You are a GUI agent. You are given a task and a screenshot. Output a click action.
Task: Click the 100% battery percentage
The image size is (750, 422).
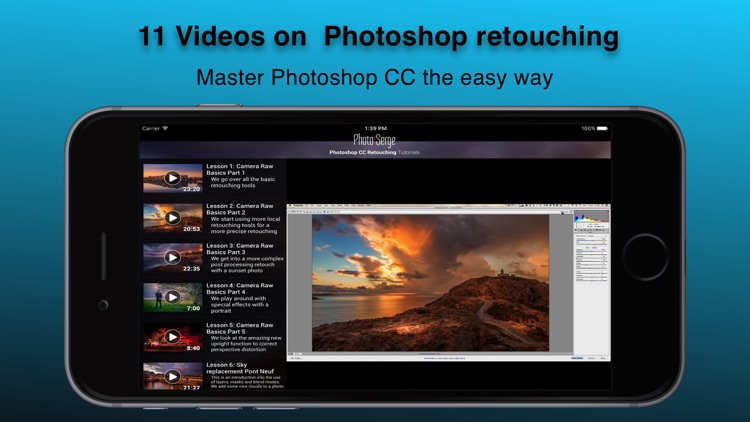coord(588,128)
